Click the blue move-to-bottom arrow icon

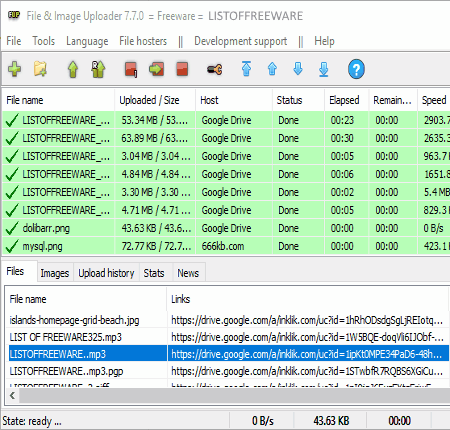pyautogui.click(x=323, y=69)
